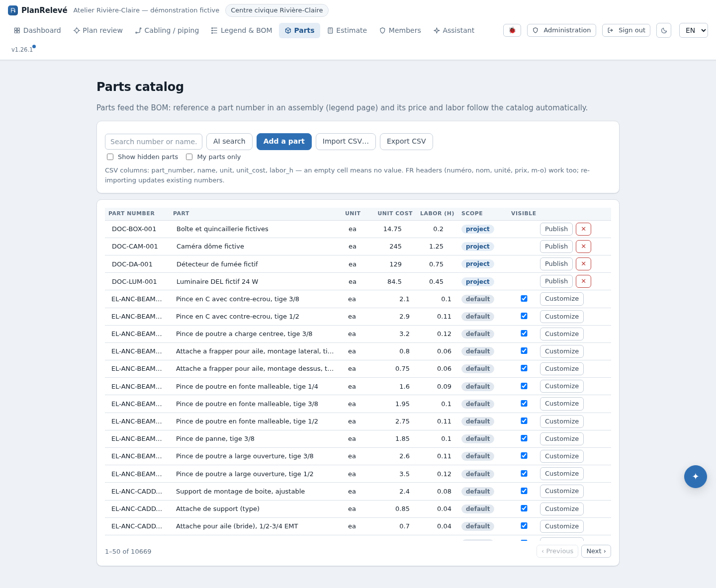Click Import CSV… button

[346, 142]
